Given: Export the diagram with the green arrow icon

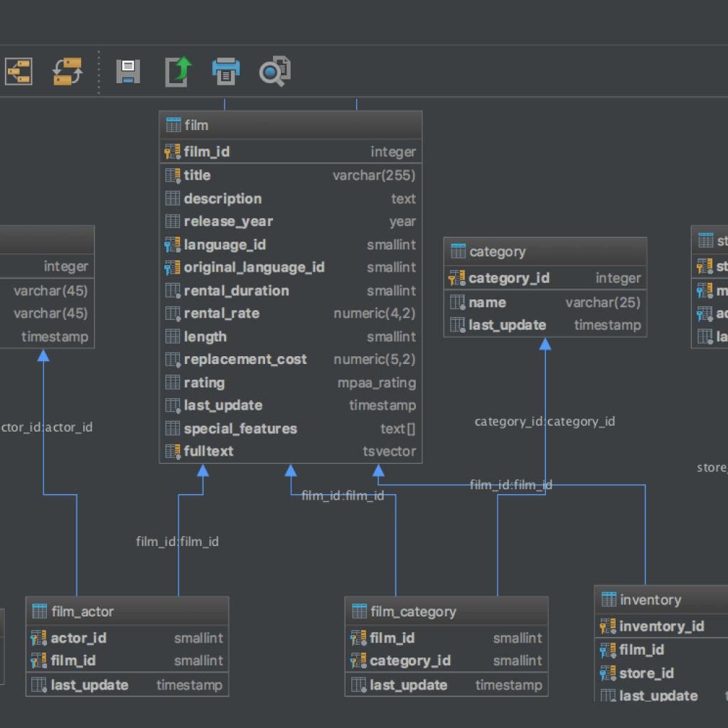Looking at the screenshot, I should pyautogui.click(x=176, y=71).
